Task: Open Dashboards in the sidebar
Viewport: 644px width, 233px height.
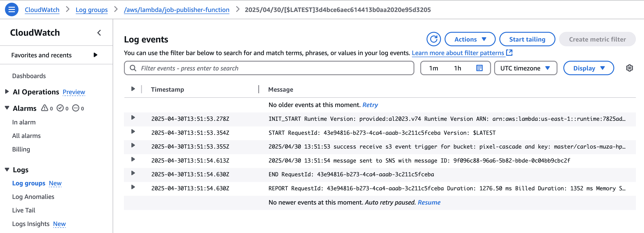Action: tap(29, 76)
